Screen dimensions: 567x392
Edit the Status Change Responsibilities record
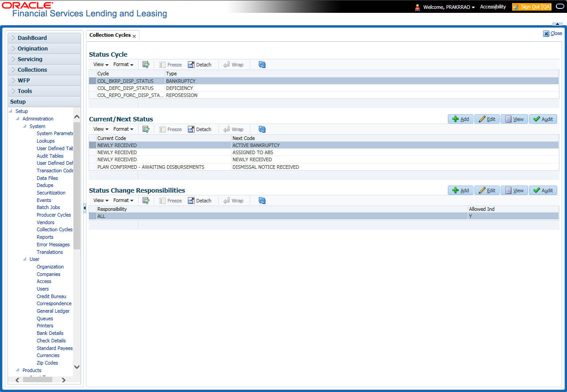487,190
